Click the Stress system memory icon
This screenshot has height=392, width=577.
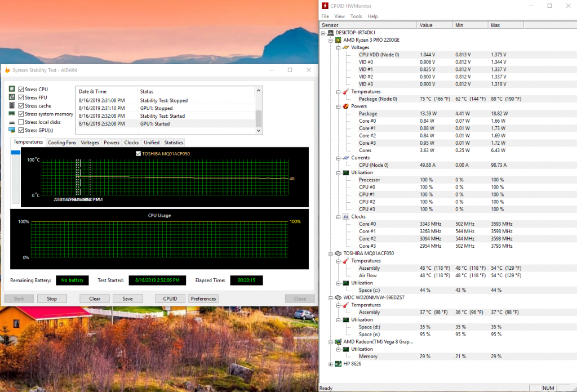(12, 114)
